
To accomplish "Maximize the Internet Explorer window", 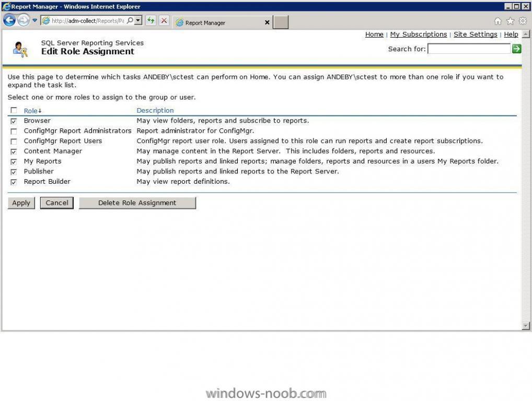I will point(516,6).
